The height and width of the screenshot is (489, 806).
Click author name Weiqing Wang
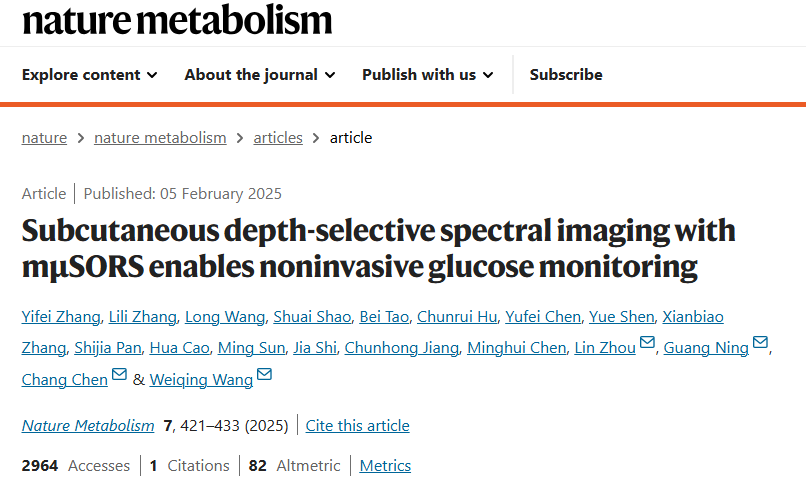click(x=201, y=380)
